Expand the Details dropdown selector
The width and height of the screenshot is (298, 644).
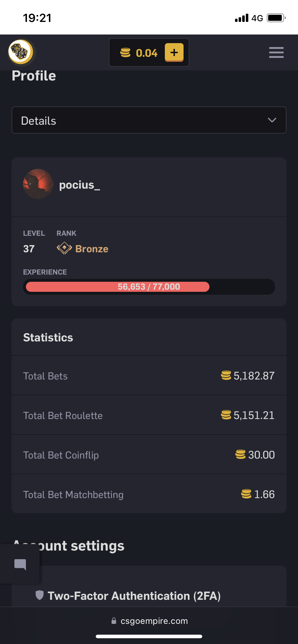coord(149,120)
